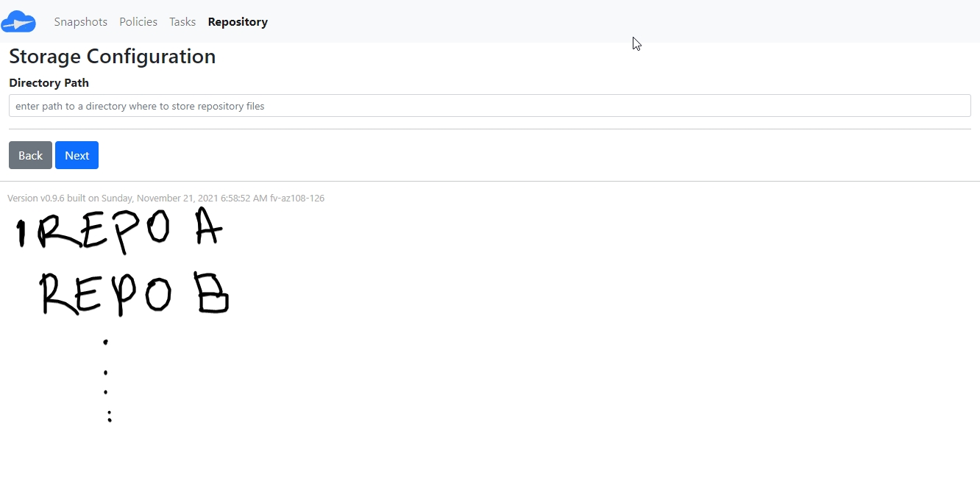980x486 pixels.
Task: Click the directory path placeholder text
Action: [140, 106]
